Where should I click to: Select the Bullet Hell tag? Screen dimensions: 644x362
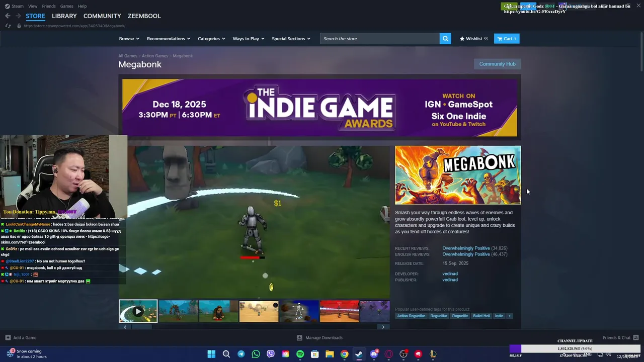point(481,316)
